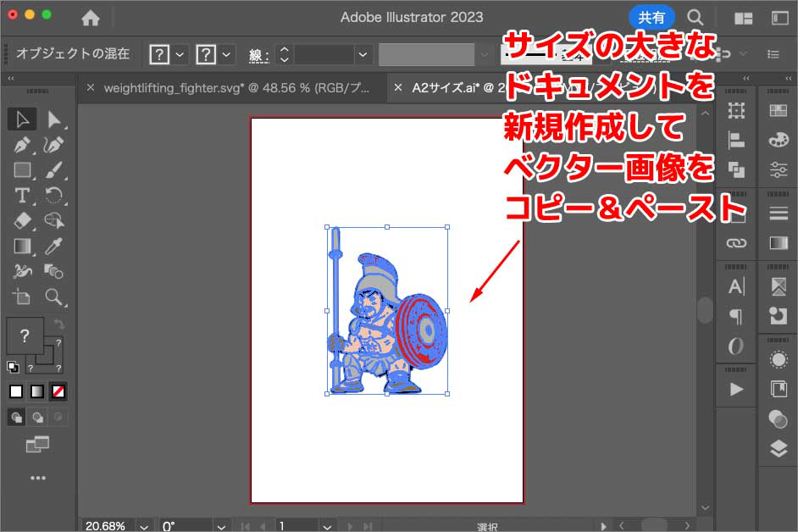798x532 pixels.
Task: Switch paint mode to Gradient
Action: tap(37, 391)
